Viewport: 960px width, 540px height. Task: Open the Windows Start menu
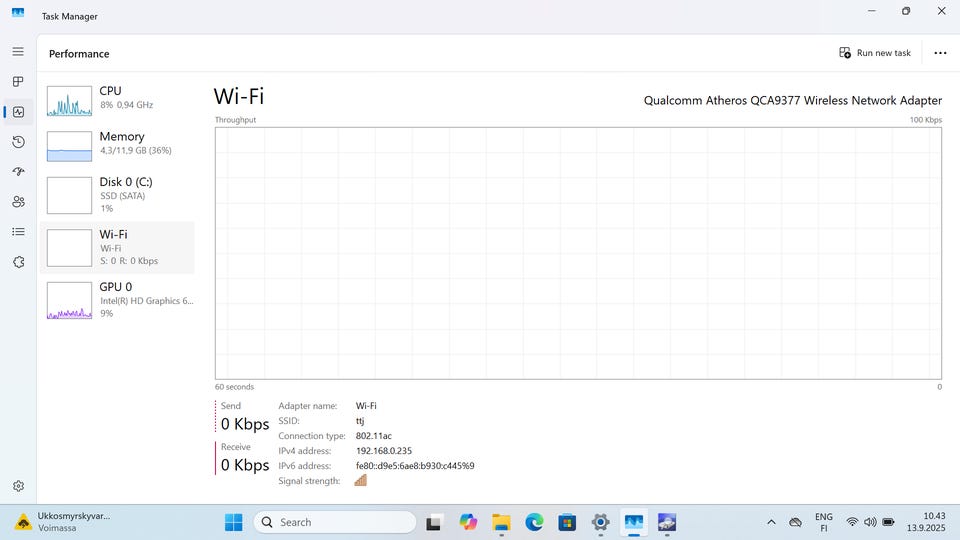(233, 522)
